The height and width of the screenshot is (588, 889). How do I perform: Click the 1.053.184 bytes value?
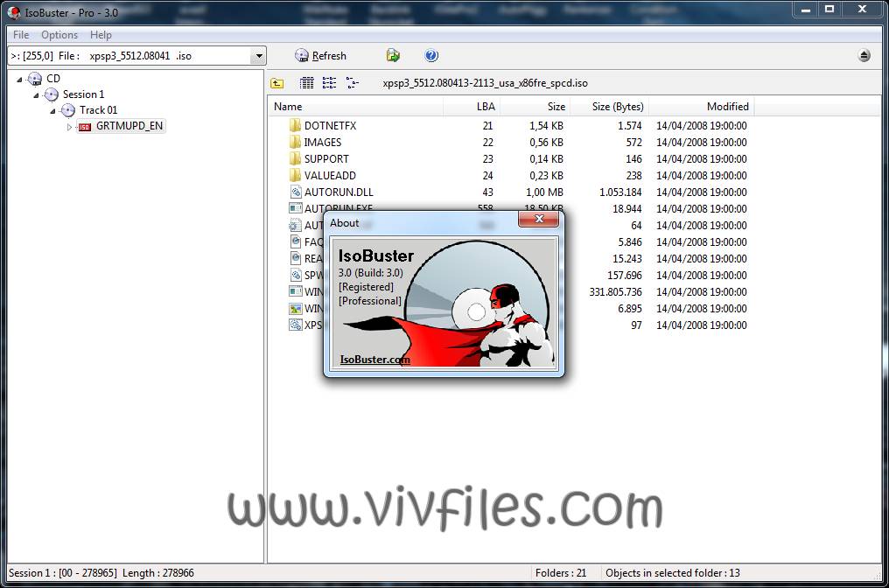coord(620,192)
